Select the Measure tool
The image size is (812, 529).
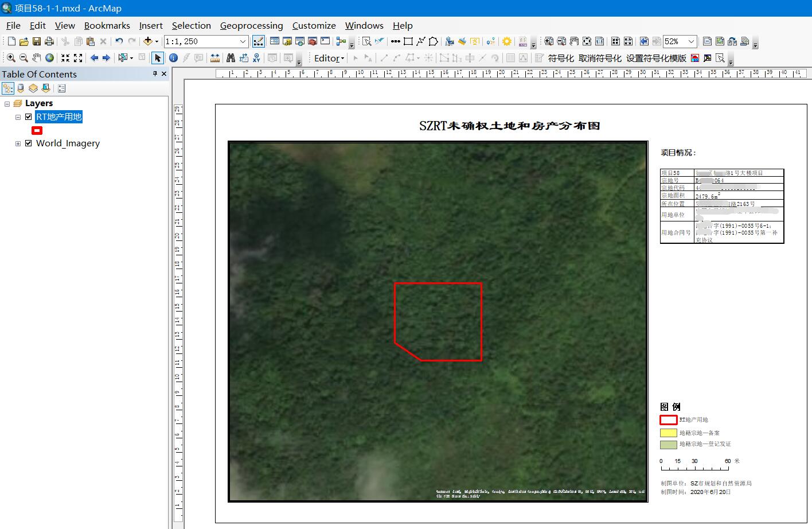point(215,57)
